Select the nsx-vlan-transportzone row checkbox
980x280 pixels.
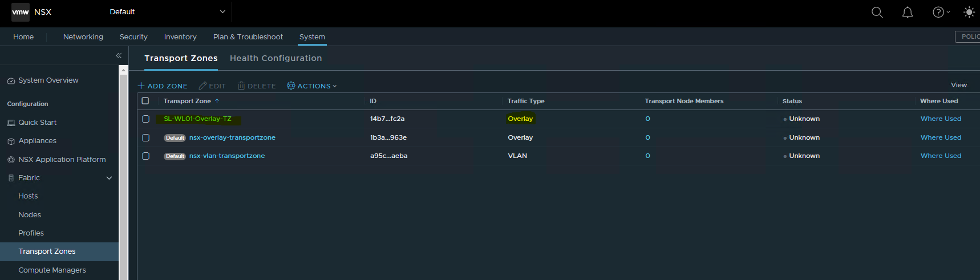145,156
